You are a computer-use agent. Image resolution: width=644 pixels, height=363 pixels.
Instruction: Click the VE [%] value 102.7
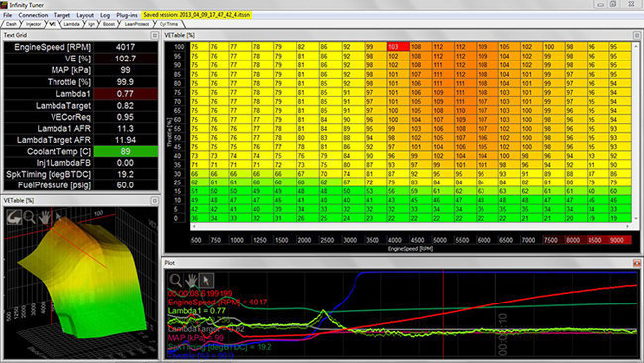pos(125,59)
